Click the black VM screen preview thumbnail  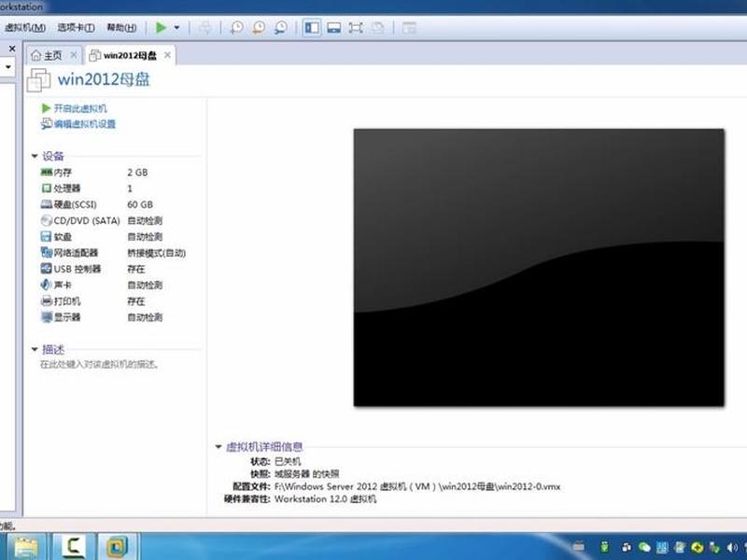[x=539, y=268]
